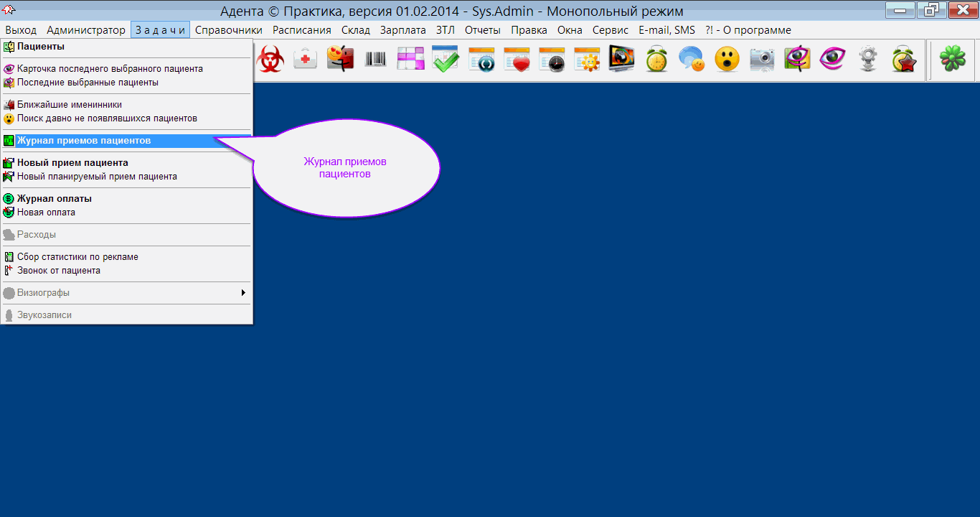Open the E-mail, SMS menu
The width and height of the screenshot is (980, 517).
pyautogui.click(x=666, y=30)
